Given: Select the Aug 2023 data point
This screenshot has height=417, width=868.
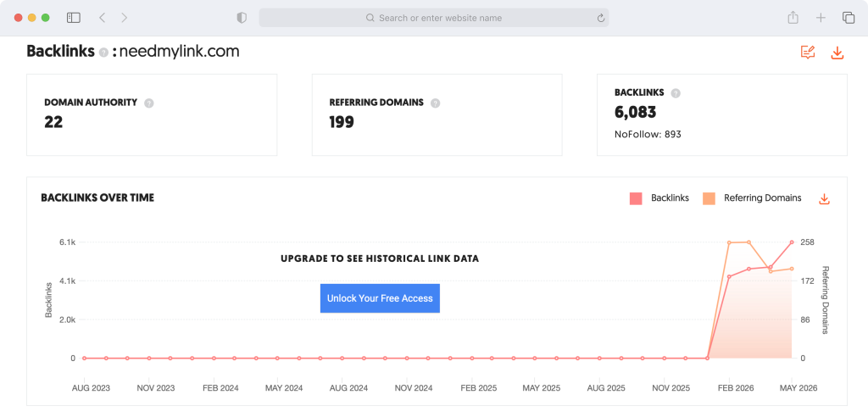Looking at the screenshot, I should coord(84,359).
